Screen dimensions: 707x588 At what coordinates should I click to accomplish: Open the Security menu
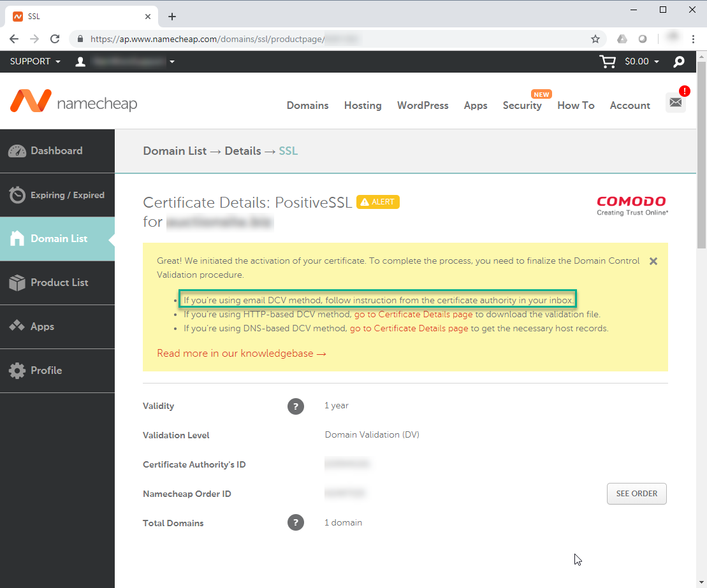click(x=522, y=106)
